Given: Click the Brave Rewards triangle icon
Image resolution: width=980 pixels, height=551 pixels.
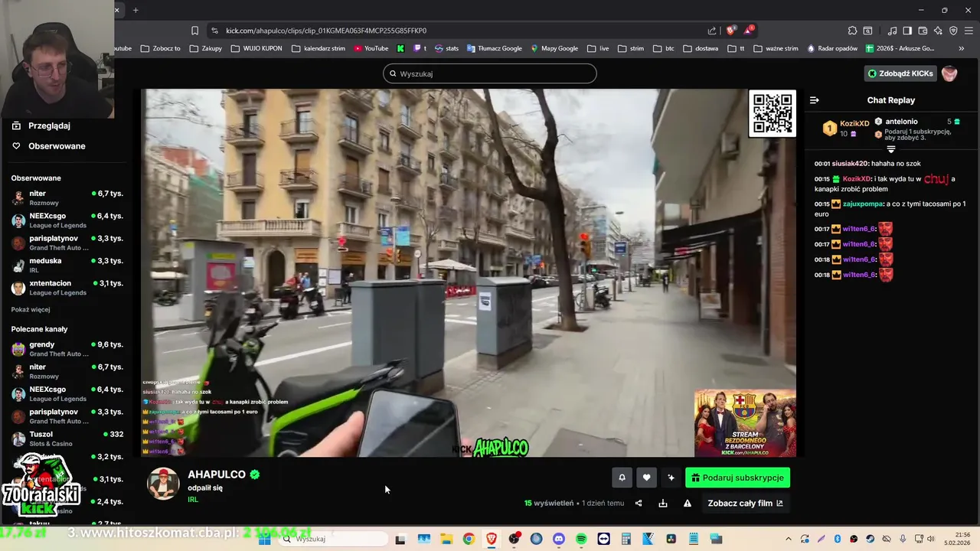Looking at the screenshot, I should pos(749,31).
